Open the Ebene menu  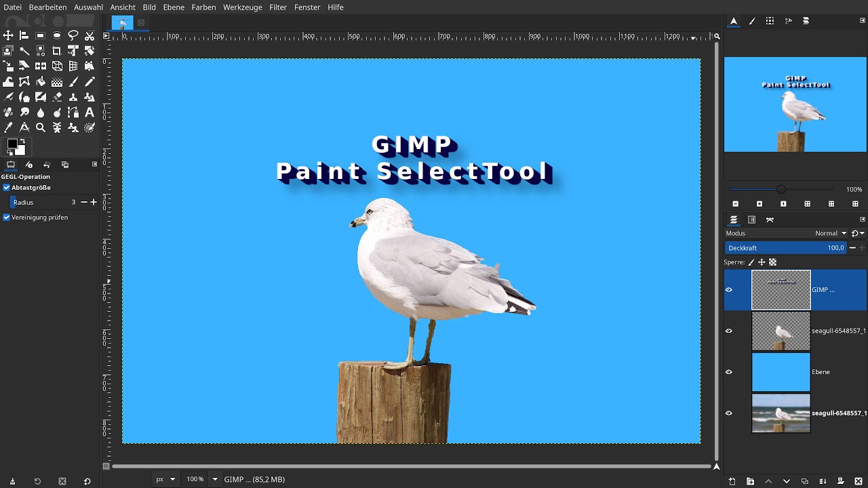pos(174,7)
